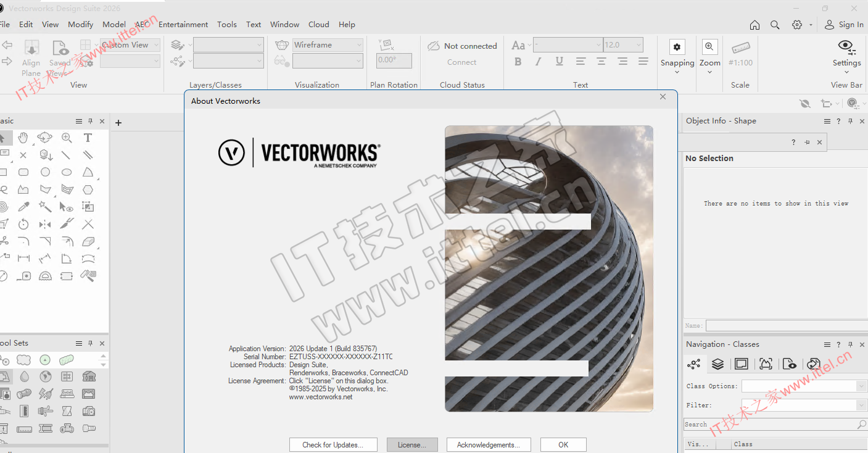Click the Check for Updates button
This screenshot has width=868, height=453.
[x=332, y=444]
